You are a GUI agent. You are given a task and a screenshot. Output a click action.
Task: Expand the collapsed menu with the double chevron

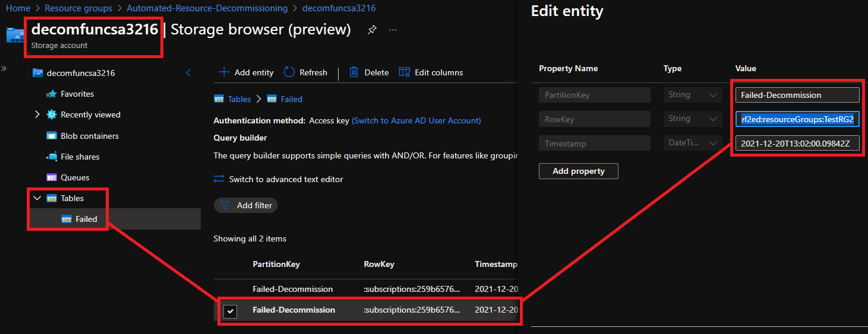pyautogui.click(x=4, y=69)
